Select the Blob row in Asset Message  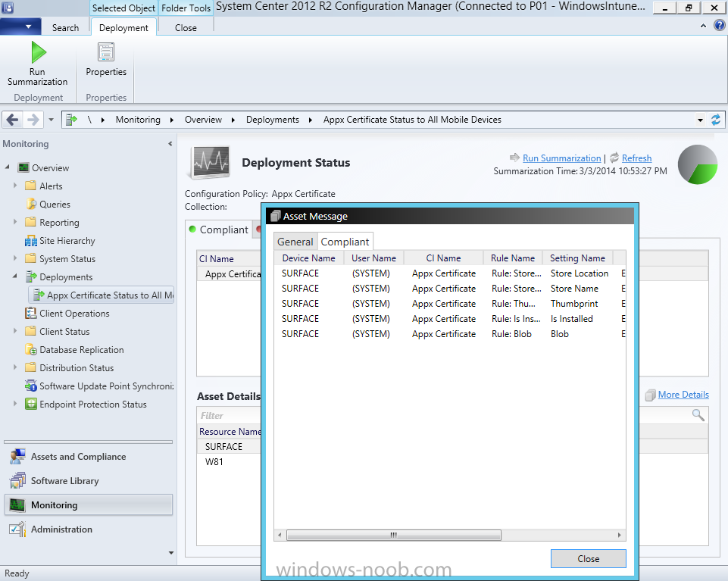coord(449,334)
